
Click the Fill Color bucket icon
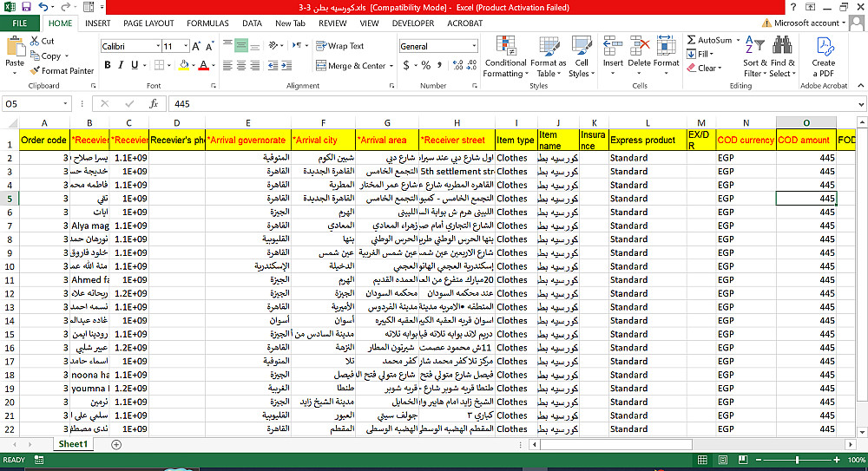[184, 65]
